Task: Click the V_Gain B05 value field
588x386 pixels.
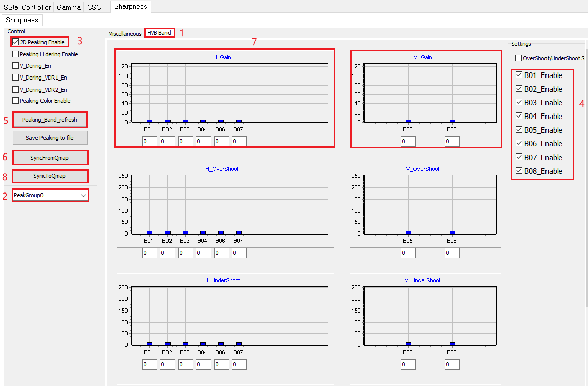Action: (x=408, y=141)
